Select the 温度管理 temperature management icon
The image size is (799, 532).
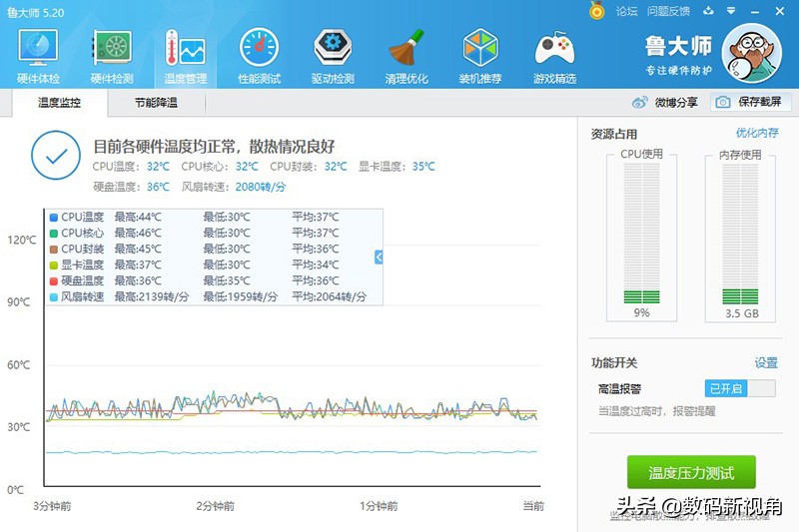tap(185, 56)
